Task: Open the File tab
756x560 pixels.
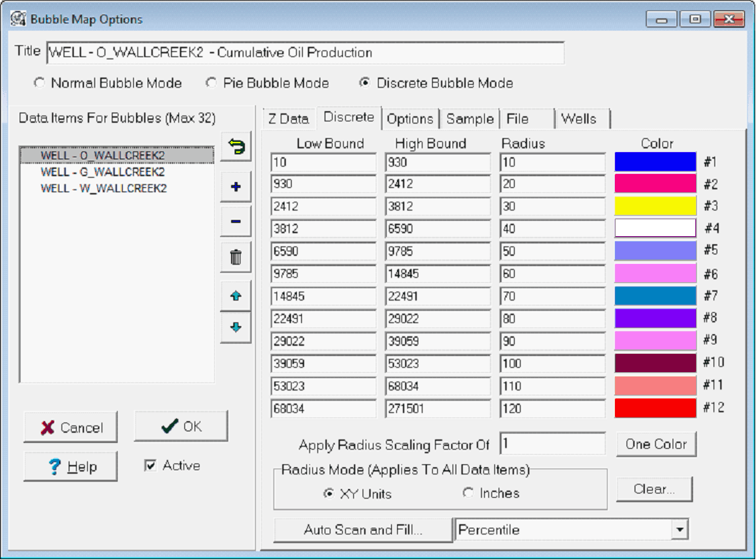Action: pos(528,119)
